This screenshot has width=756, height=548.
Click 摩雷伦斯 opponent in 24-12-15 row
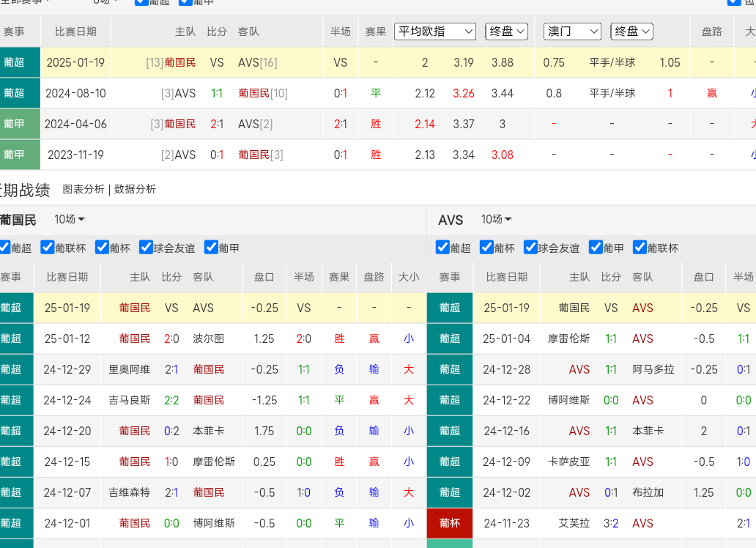[214, 462]
